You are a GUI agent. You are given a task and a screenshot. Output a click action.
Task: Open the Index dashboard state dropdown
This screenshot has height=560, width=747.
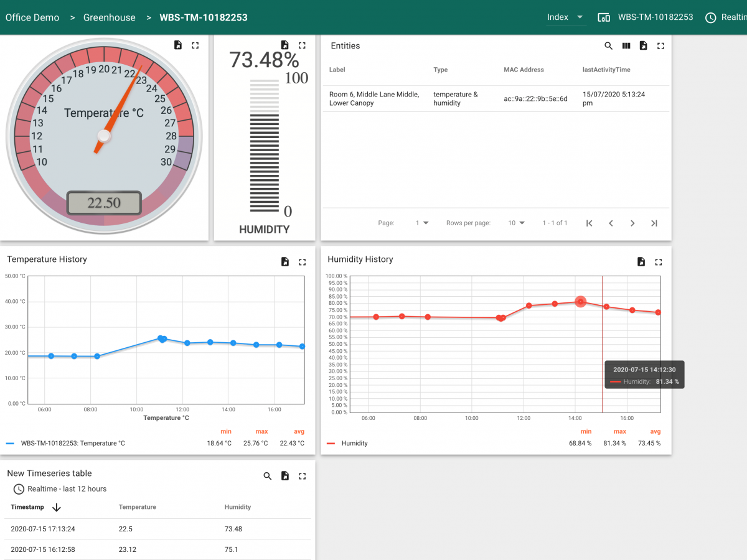click(x=565, y=17)
